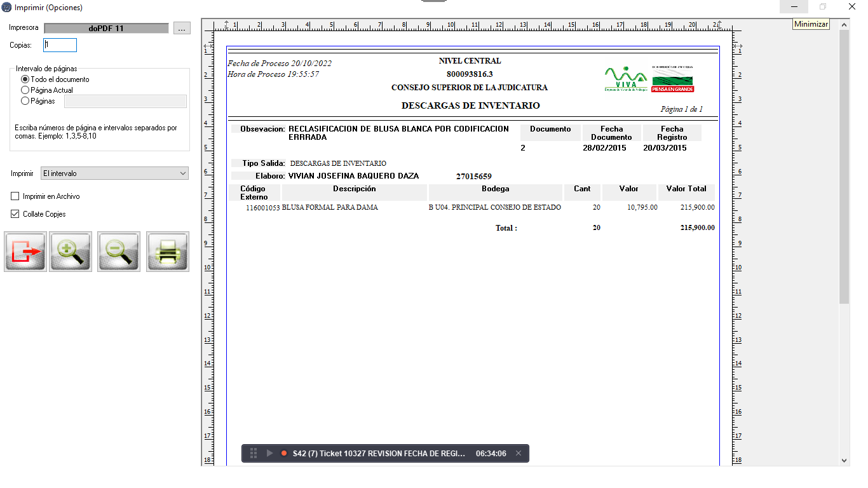Image resolution: width=868 pixels, height=488 pixels.
Task: Click the Copias number input field
Action: [x=60, y=45]
